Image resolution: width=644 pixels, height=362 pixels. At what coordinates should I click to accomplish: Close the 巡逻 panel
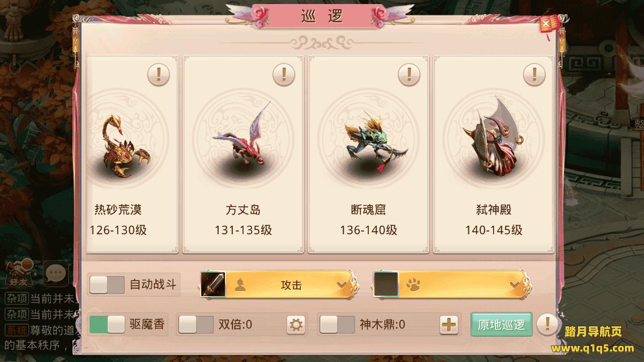(546, 23)
